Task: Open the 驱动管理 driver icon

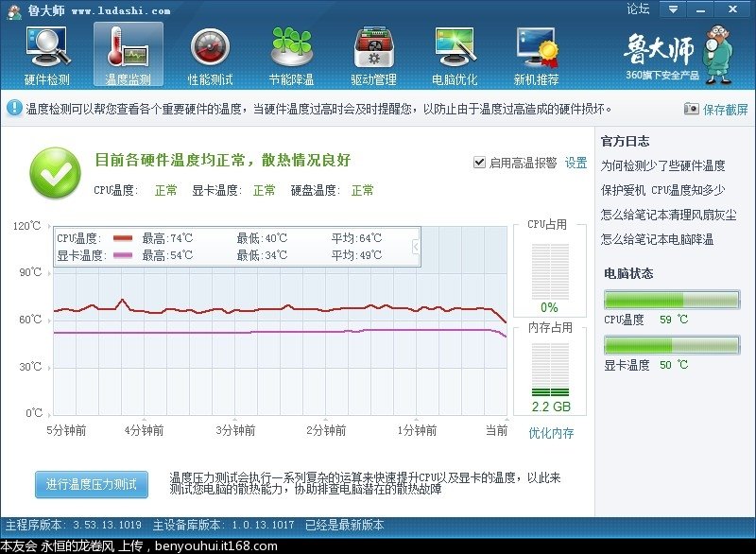Action: pyautogui.click(x=373, y=55)
